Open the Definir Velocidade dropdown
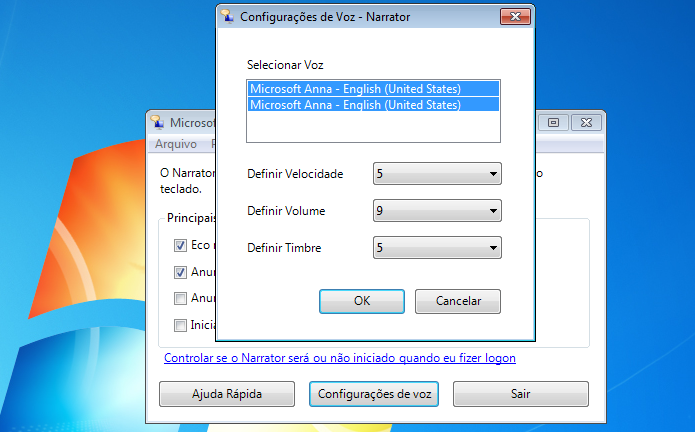 437,174
